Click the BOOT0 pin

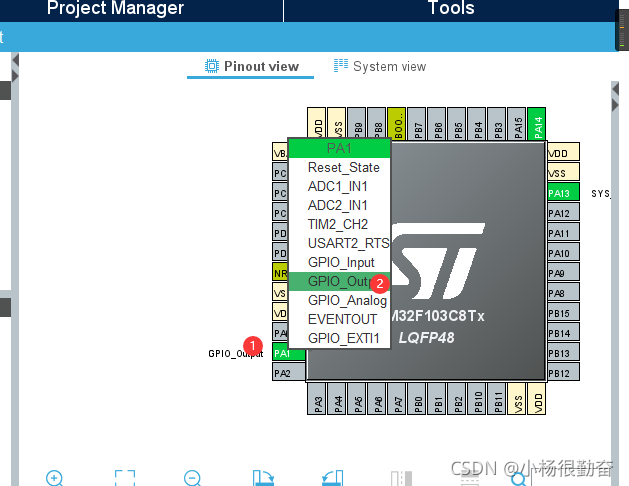click(396, 124)
